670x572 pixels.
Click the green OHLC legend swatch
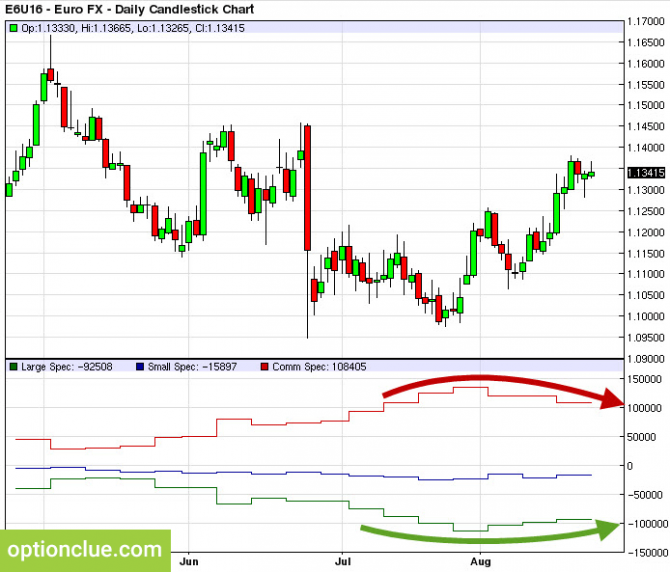[13, 28]
